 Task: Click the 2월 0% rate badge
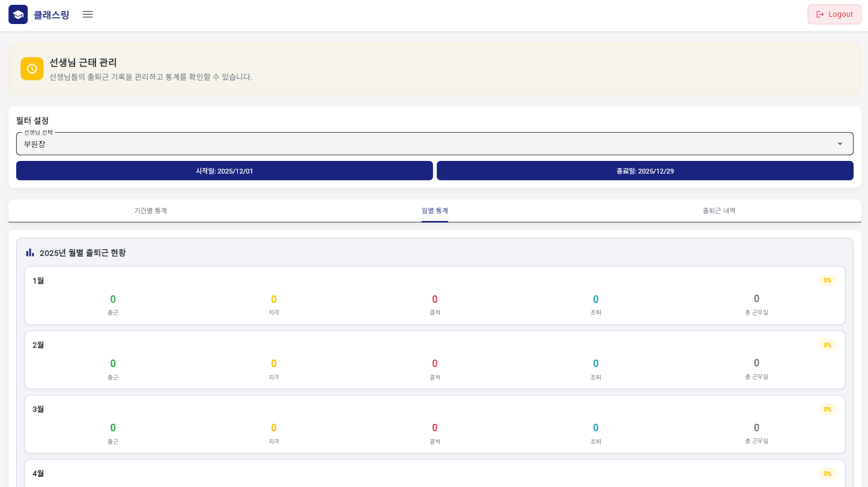[x=827, y=345]
